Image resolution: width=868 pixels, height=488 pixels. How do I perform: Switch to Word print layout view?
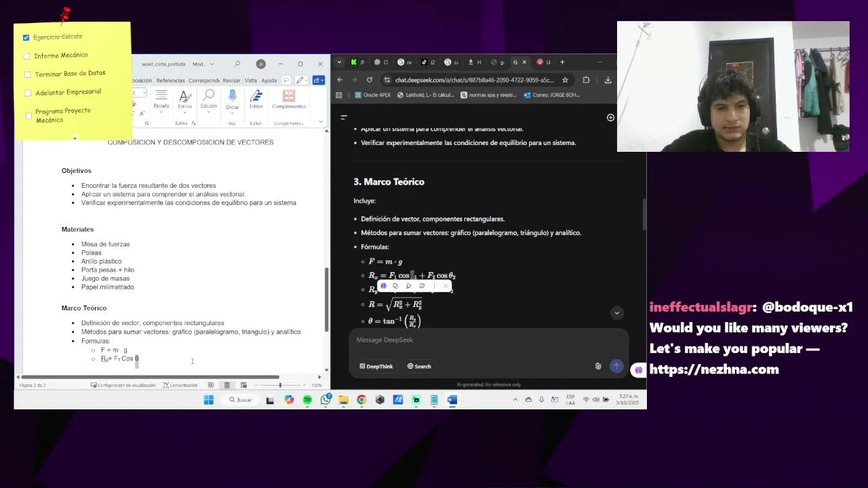point(227,385)
